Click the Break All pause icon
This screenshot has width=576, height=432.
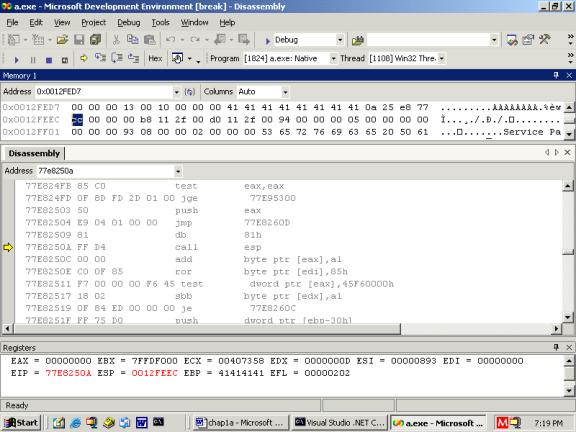tap(33, 60)
